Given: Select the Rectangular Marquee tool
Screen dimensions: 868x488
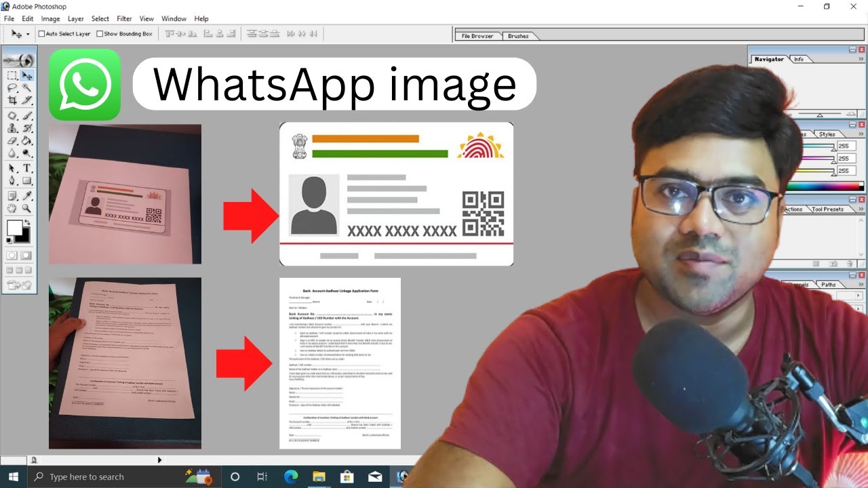Looking at the screenshot, I should (x=12, y=75).
